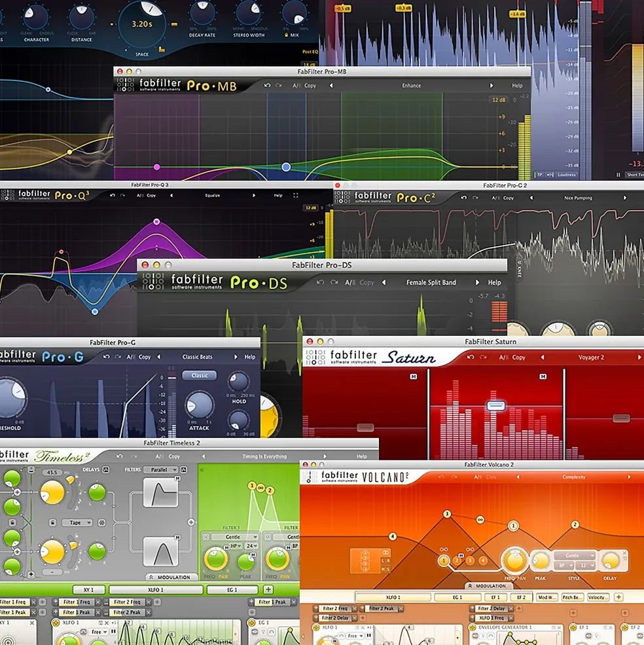Close the XY 1 panel in Timeless 2

point(31,623)
